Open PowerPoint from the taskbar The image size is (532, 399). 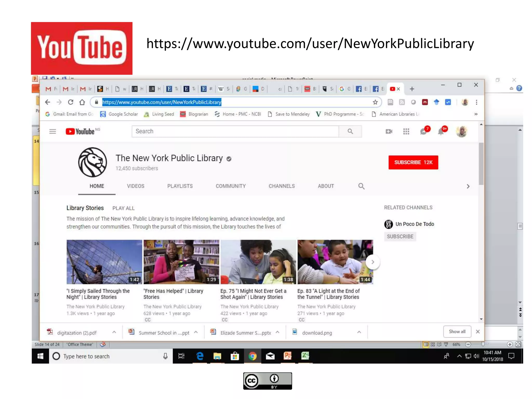[x=288, y=356]
